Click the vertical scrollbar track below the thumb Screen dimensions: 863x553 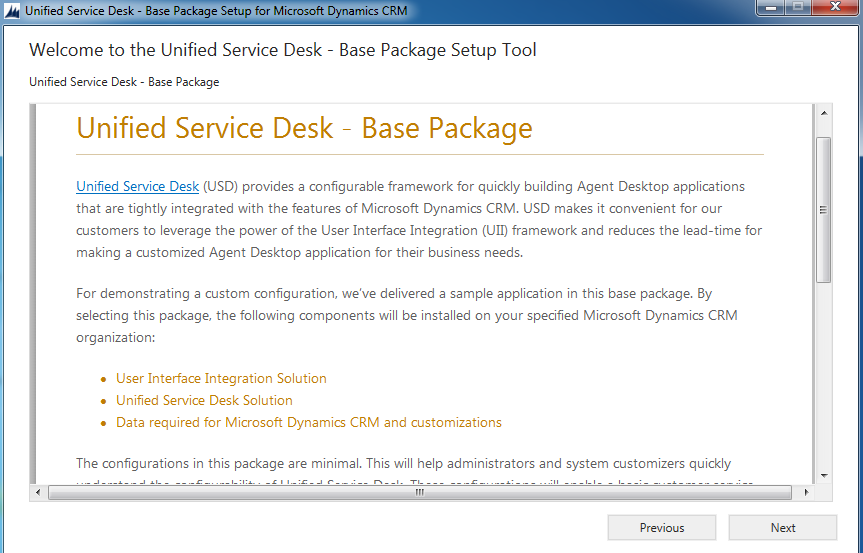(x=824, y=380)
